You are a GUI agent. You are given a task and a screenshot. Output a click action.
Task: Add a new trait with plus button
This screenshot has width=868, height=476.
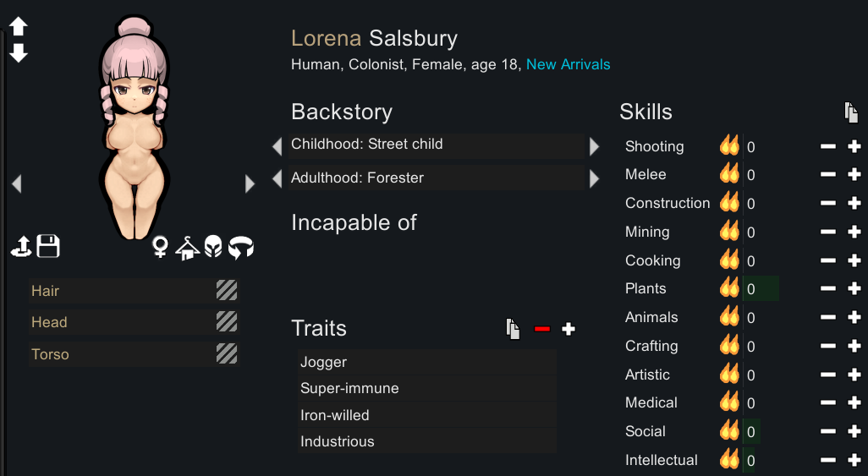tap(569, 329)
